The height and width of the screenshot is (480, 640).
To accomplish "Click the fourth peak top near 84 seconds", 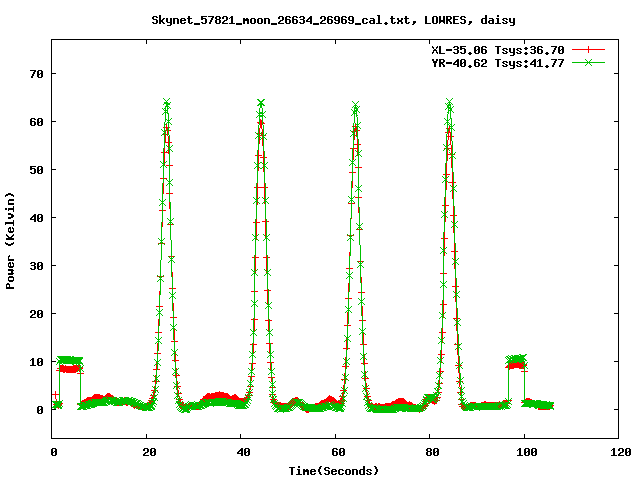I will pos(449,102).
